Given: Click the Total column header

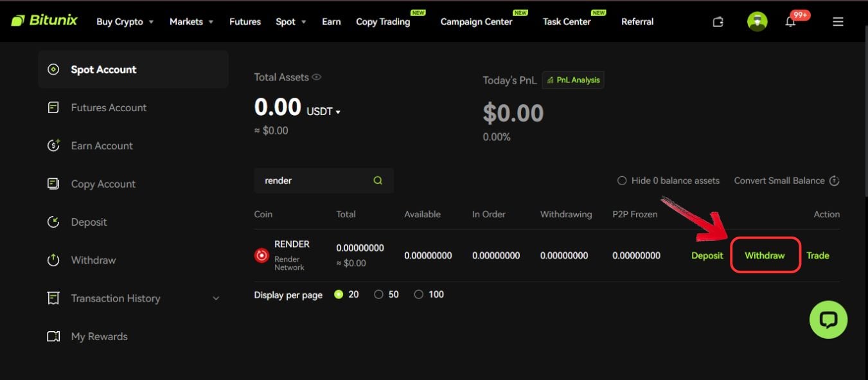Looking at the screenshot, I should [x=346, y=214].
